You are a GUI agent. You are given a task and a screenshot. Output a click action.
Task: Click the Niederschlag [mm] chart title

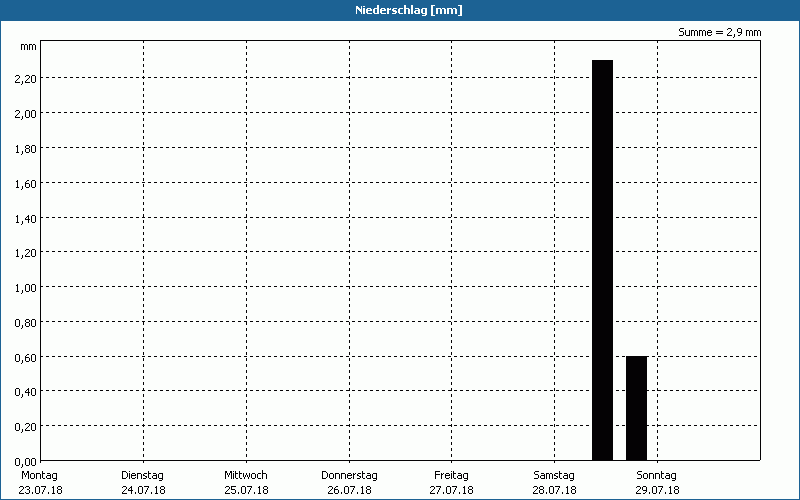(x=409, y=10)
